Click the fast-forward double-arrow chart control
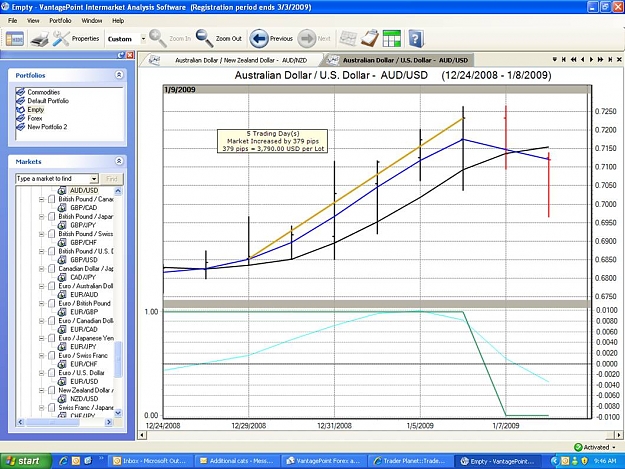Viewport: 625px width, 469px height. pos(600,59)
